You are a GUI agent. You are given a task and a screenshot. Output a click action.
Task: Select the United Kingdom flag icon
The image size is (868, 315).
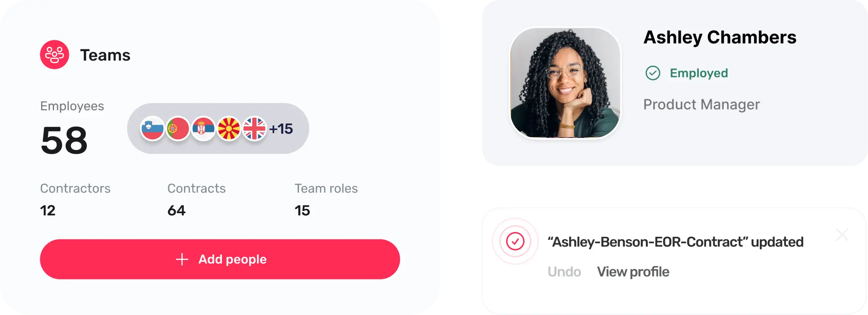point(254,128)
